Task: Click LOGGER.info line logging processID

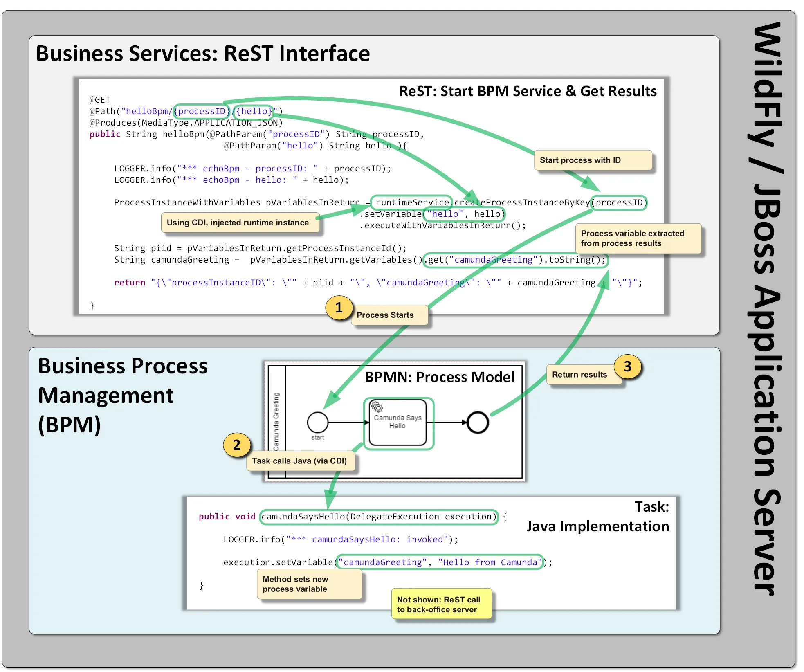Action: (252, 169)
